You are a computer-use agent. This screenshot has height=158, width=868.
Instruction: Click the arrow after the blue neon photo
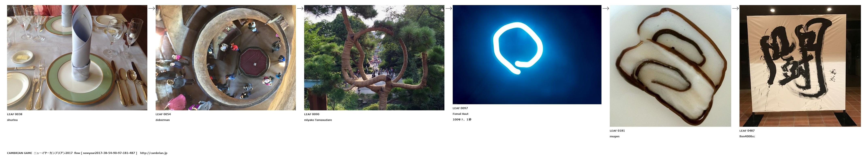click(606, 9)
